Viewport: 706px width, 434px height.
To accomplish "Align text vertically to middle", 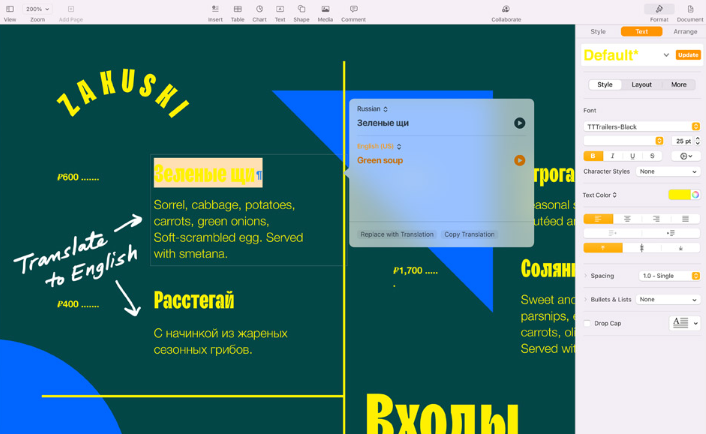I will [642, 248].
